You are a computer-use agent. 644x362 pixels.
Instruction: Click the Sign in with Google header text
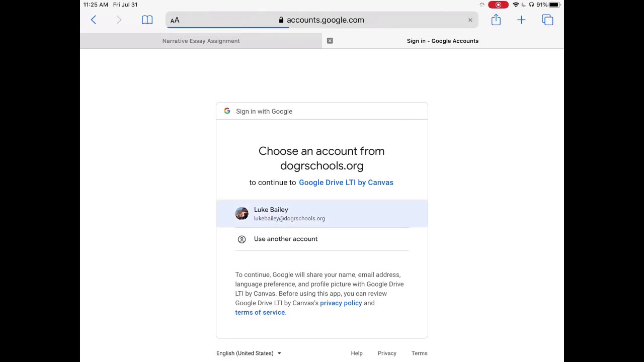click(264, 111)
